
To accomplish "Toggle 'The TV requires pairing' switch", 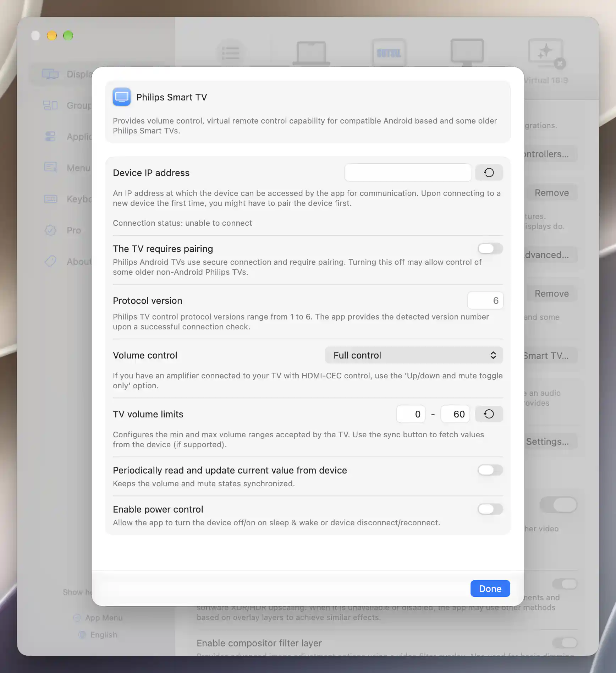I will point(490,248).
